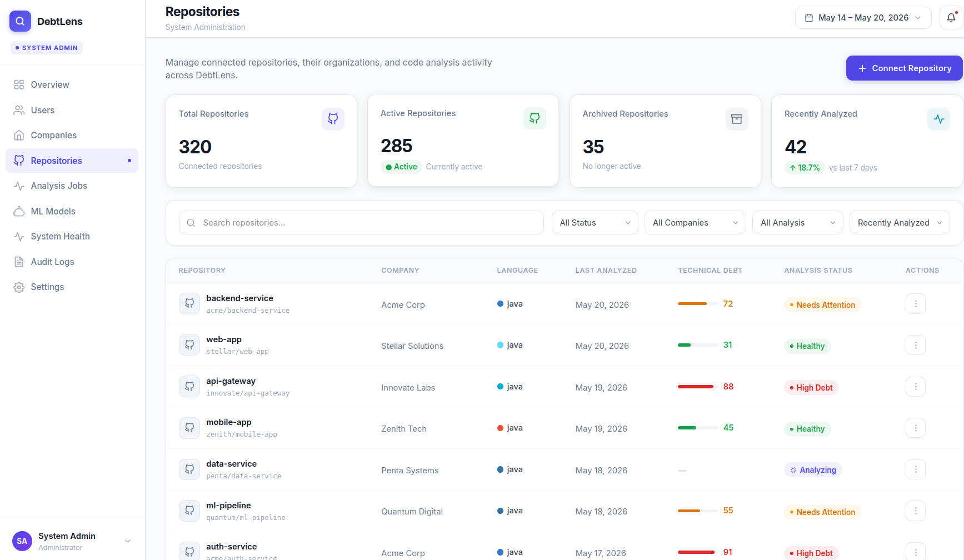Open the All Status filter dropdown

(595, 223)
